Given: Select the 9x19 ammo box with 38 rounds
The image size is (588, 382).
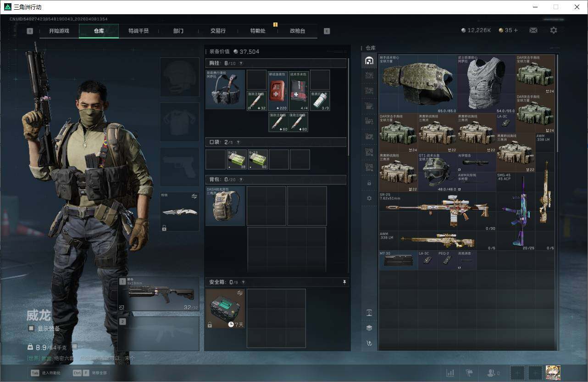Looking at the screenshot, I should coord(237,159).
